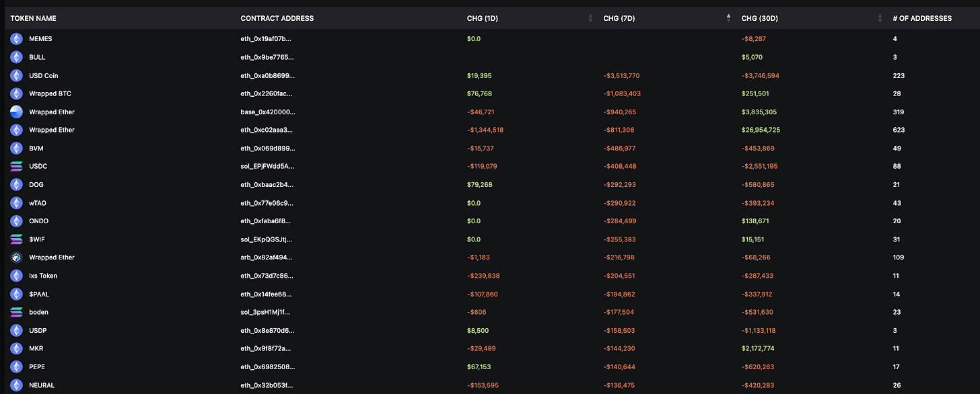Select the NEURAL token name

coord(42,385)
